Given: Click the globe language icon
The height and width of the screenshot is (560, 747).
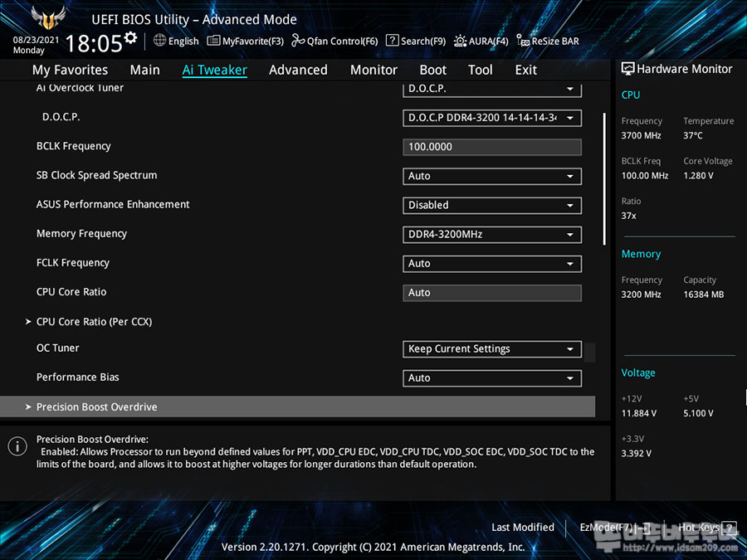Looking at the screenshot, I should pos(159,40).
